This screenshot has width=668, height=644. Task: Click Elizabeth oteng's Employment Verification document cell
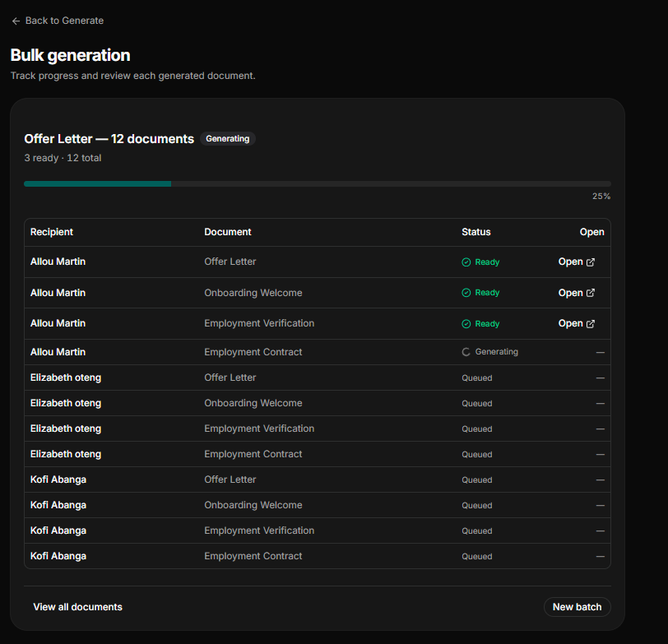(259, 429)
